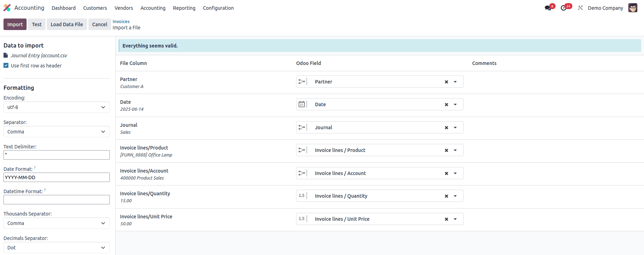This screenshot has width=644, height=255.
Task: Click relation icon in Invoice lines / Product field
Action: (302, 150)
